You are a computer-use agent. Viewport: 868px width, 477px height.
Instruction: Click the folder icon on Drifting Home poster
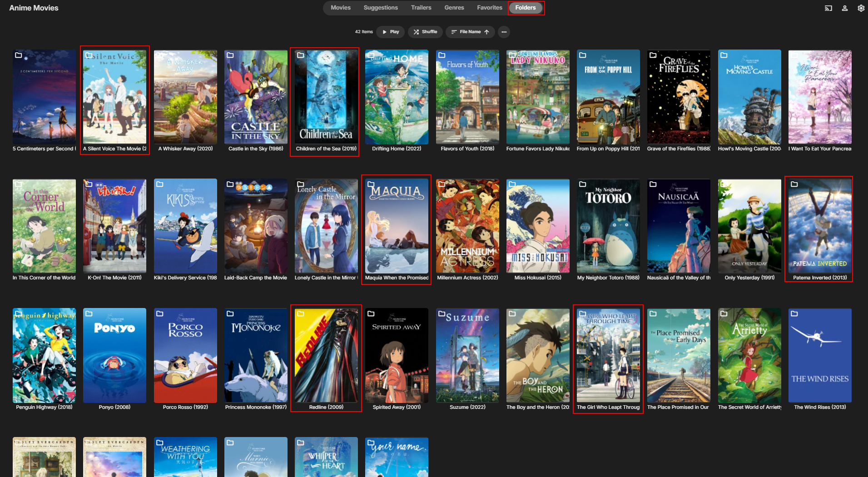coord(371,55)
